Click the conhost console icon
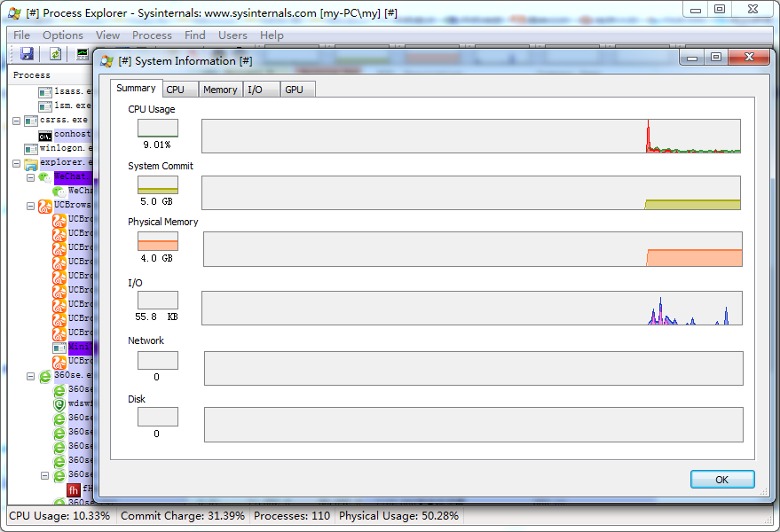 point(45,135)
